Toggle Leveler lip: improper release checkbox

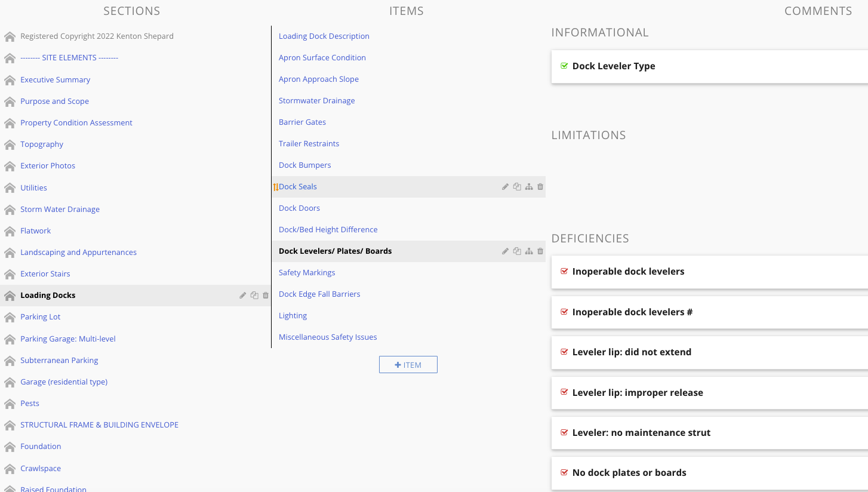564,393
